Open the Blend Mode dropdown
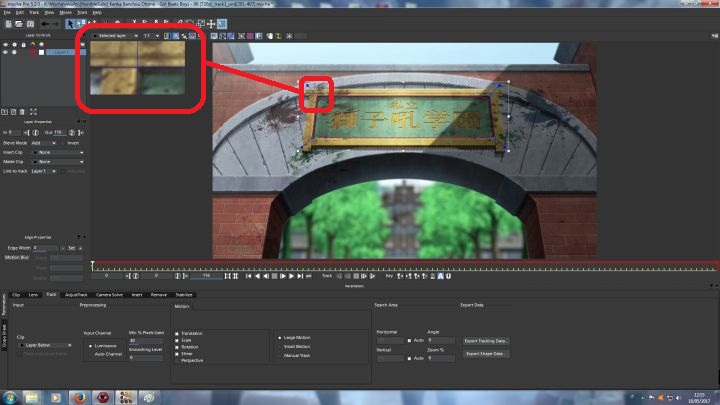Viewport: 720px width, 405px height. tap(44, 143)
